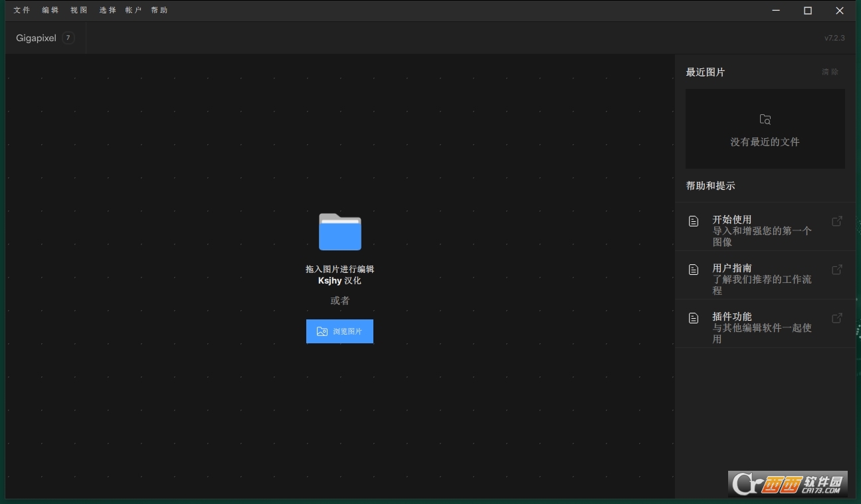Click the version 7 badge next to Gigapixel

pos(68,38)
